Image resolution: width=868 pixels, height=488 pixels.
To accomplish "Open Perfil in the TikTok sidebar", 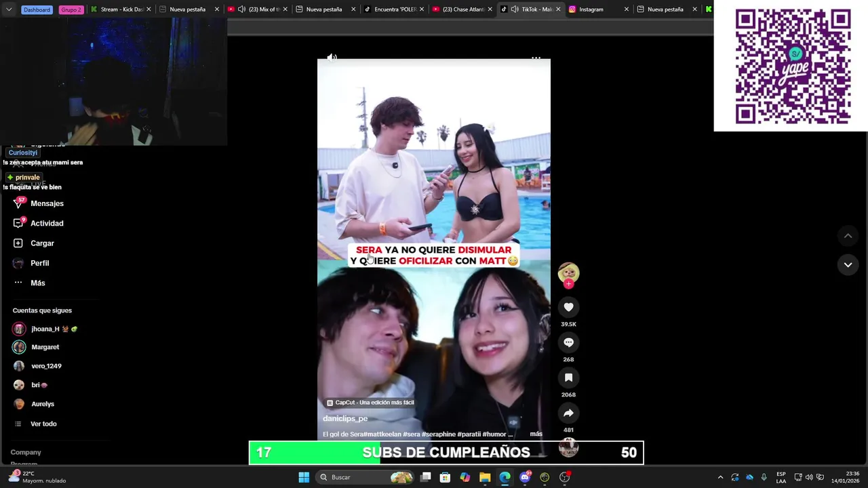I will [x=39, y=263].
